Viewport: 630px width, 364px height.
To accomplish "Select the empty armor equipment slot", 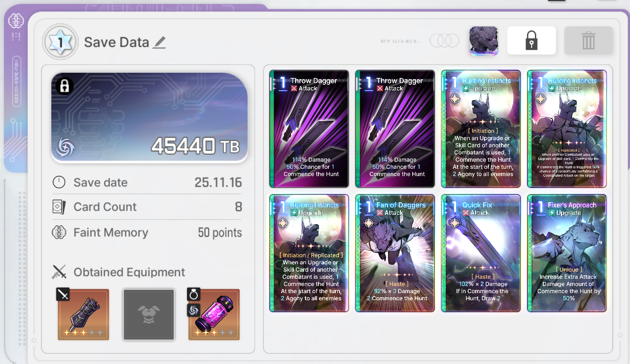I will (x=149, y=314).
